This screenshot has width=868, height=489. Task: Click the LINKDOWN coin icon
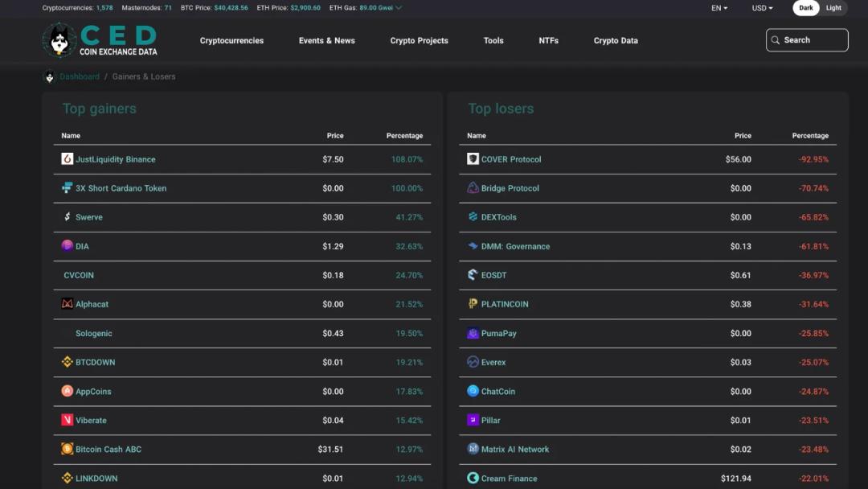coord(67,478)
